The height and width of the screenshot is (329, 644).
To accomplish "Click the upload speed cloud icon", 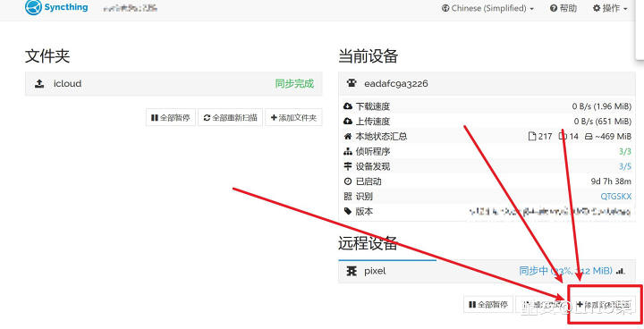I will [348, 122].
